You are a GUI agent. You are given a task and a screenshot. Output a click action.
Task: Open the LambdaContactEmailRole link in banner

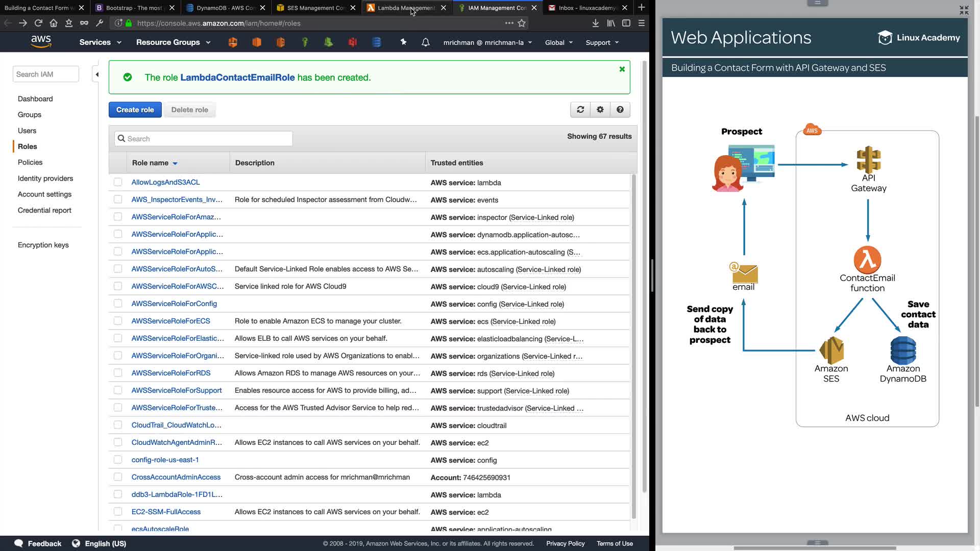(x=237, y=78)
